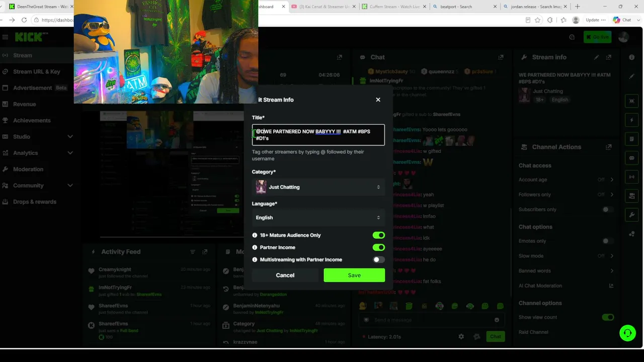
Task: Click the webcam preview thumbnail
Action: [x=166, y=52]
